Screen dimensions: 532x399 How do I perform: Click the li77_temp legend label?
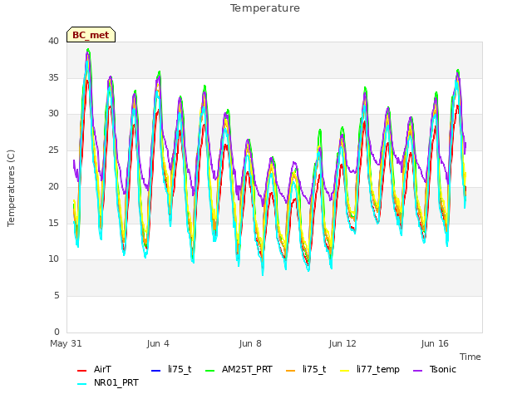[x=378, y=369]
